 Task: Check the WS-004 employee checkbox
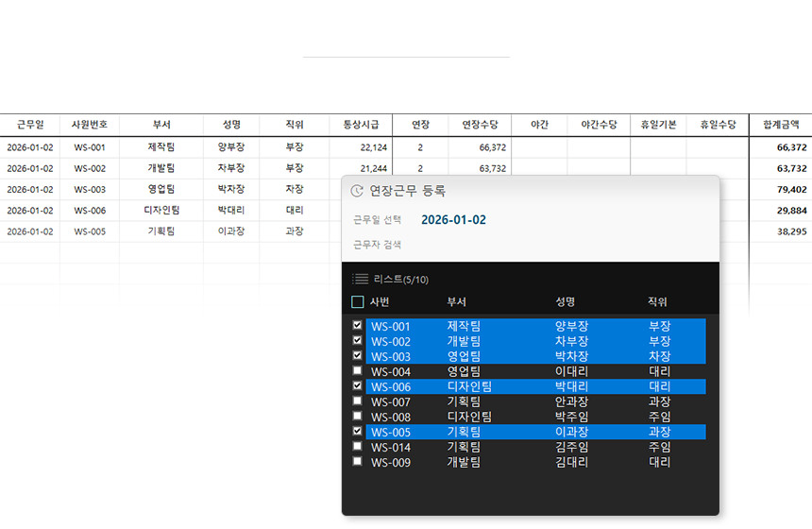coord(357,370)
